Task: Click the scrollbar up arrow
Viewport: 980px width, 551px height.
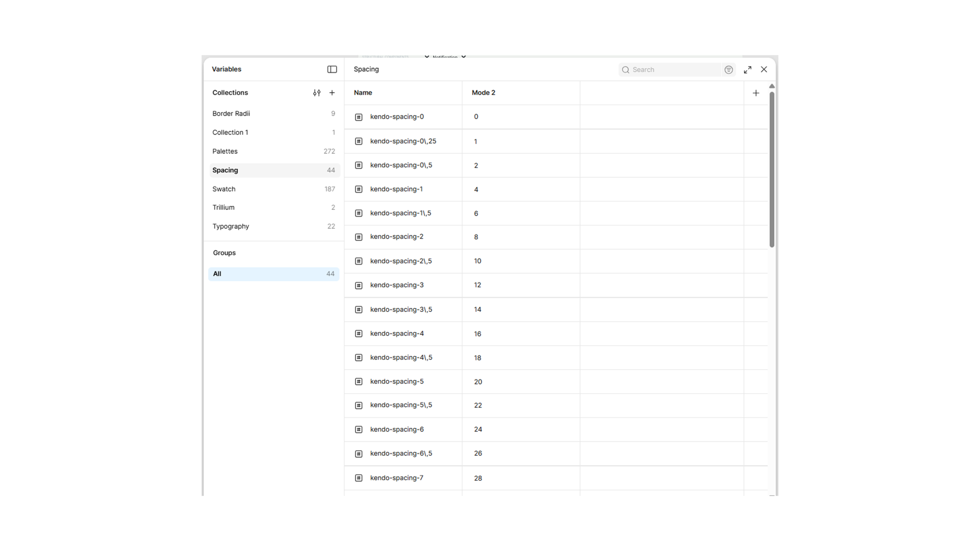Action: point(772,86)
